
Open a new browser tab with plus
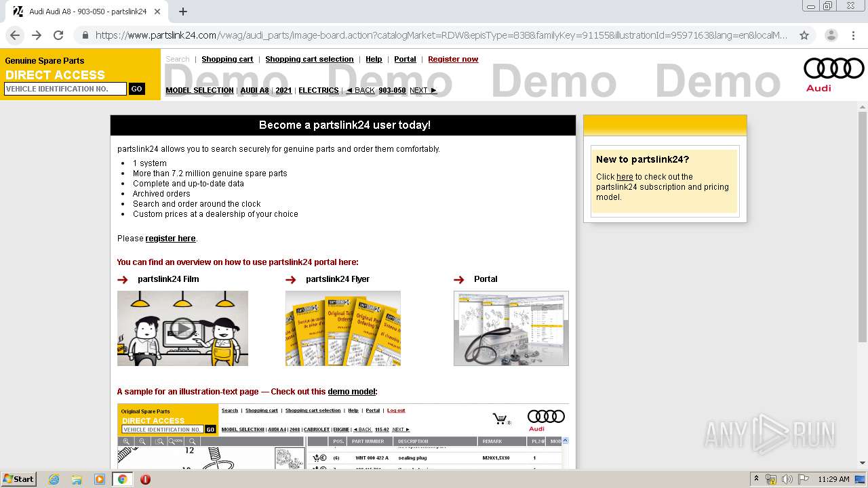coord(183,12)
